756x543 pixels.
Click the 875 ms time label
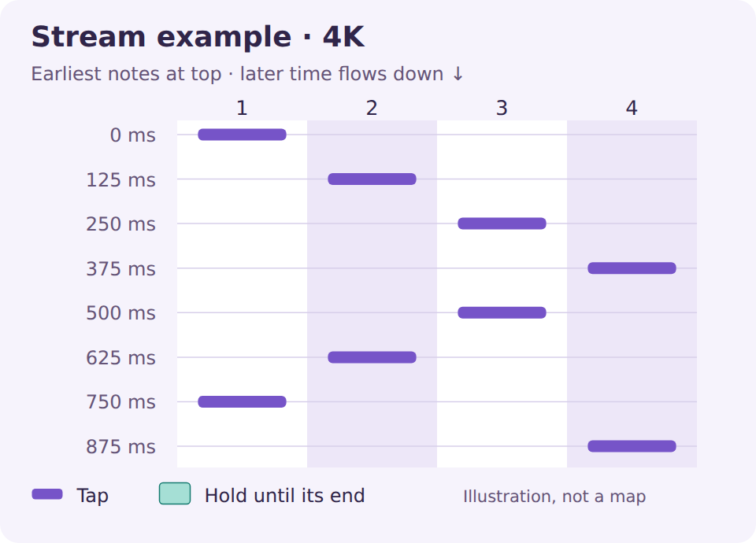(x=121, y=447)
